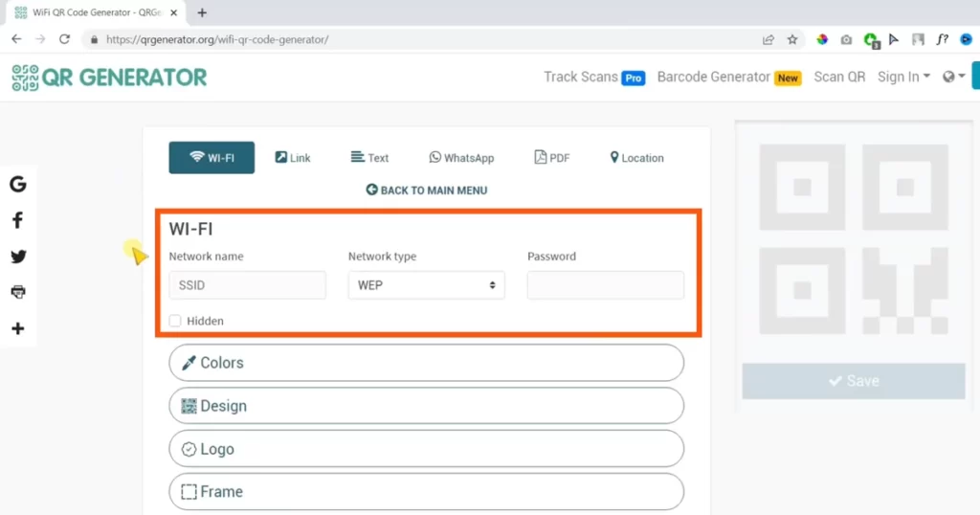This screenshot has height=515, width=980.
Task: Switch to the WhatsApp tab
Action: click(x=461, y=158)
